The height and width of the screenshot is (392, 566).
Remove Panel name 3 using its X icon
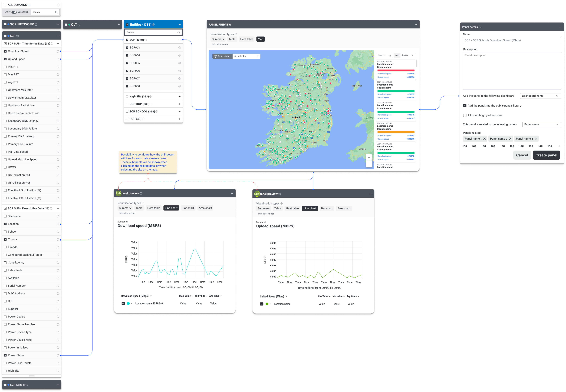pos(536,139)
